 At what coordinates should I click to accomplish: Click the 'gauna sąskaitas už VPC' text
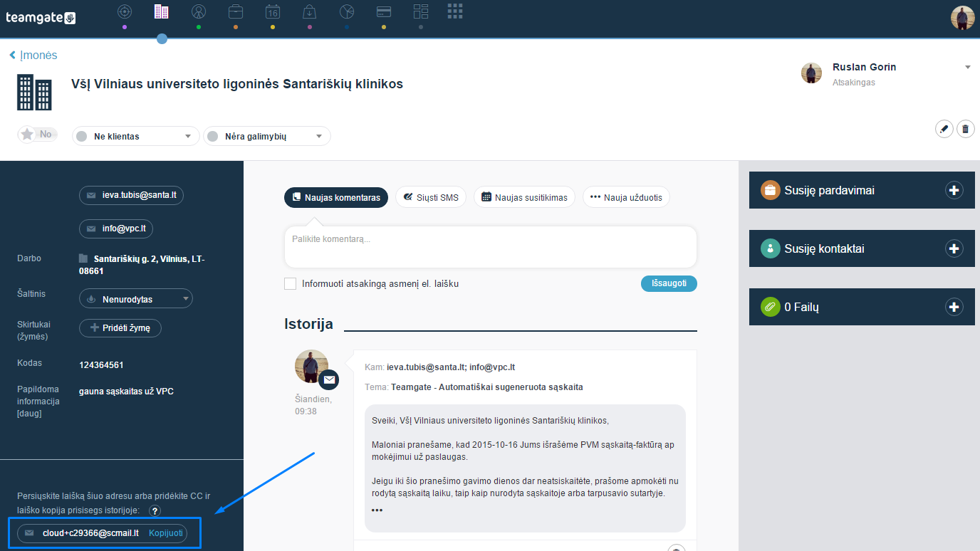point(126,391)
